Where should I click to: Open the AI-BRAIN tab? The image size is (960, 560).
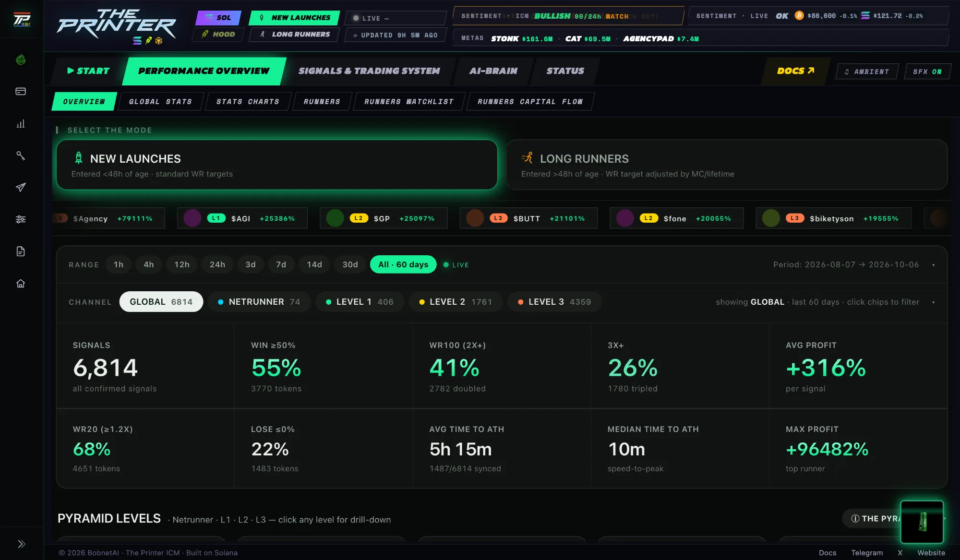[x=493, y=71]
